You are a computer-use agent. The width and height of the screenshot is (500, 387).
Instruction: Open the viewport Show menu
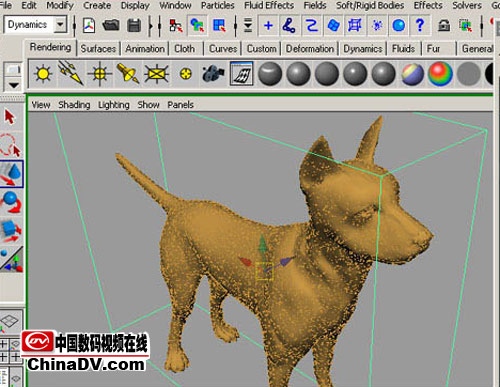148,105
